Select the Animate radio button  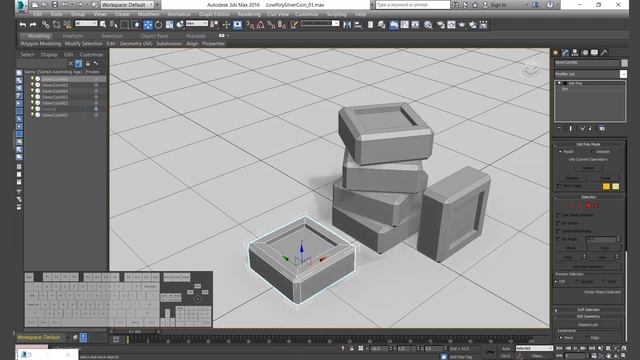point(593,151)
